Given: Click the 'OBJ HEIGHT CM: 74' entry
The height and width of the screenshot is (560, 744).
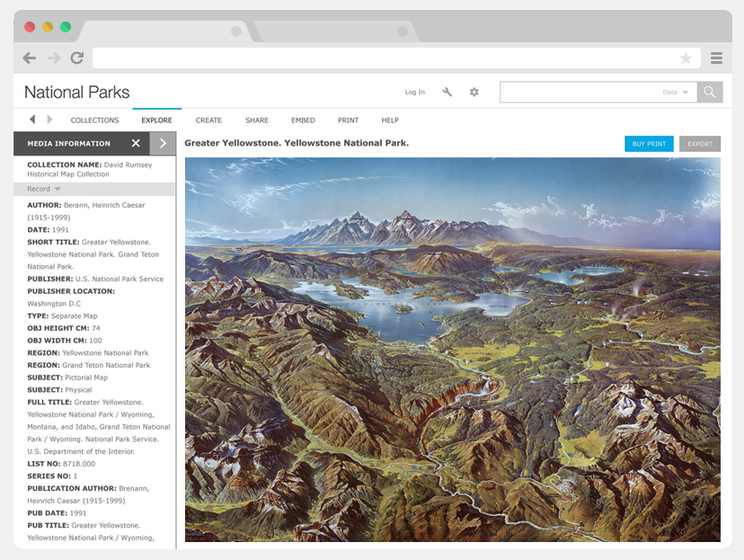Looking at the screenshot, I should coord(64,328).
